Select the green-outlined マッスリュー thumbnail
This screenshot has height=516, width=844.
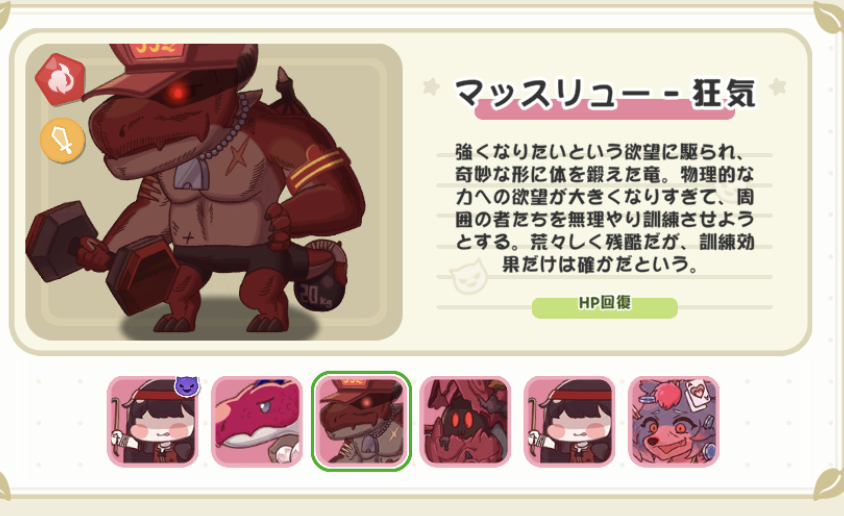coord(361,421)
